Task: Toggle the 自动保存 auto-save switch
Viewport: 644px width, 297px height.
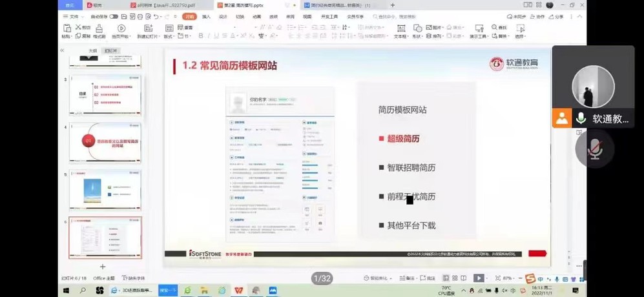Action: click(x=114, y=17)
